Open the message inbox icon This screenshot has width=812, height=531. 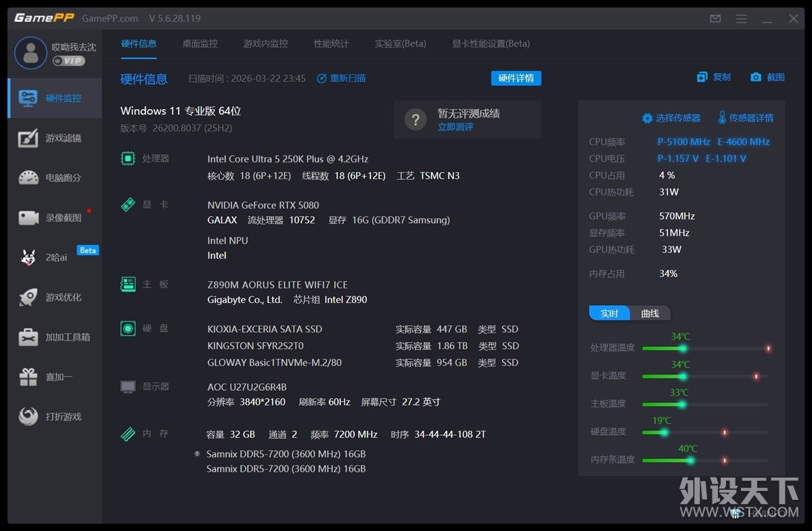(x=715, y=18)
